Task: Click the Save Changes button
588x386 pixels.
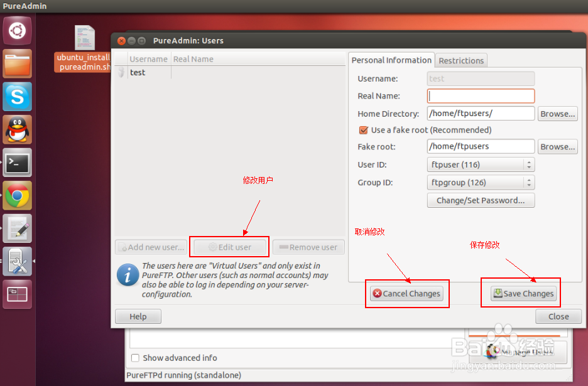Action: [x=524, y=293]
